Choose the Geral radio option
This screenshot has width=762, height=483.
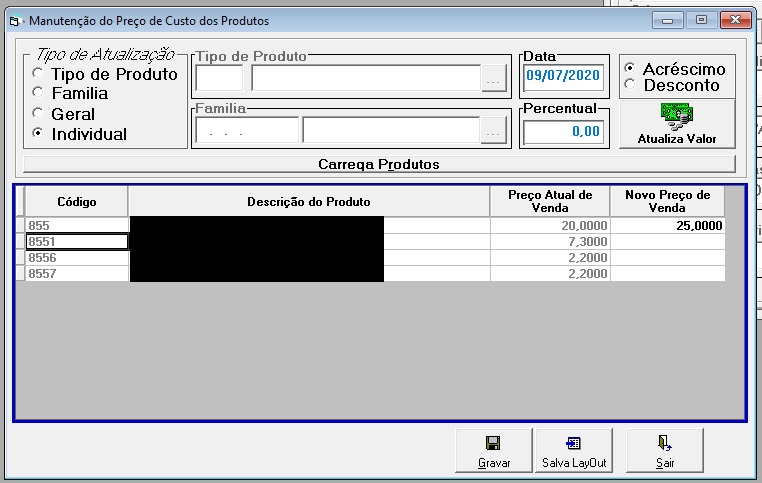[37, 113]
